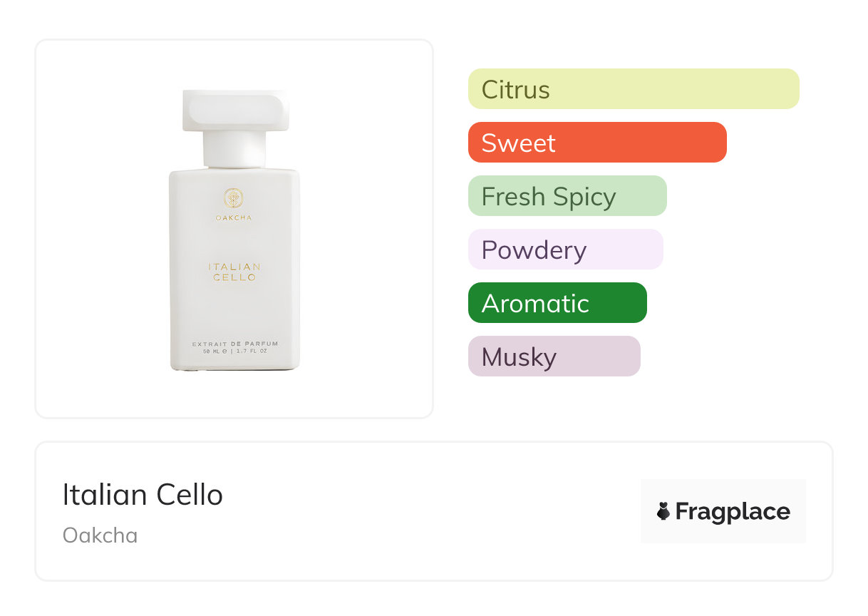The image size is (868, 616).
Task: Click the Fragplace perfume bottle icon
Action: coord(663,511)
